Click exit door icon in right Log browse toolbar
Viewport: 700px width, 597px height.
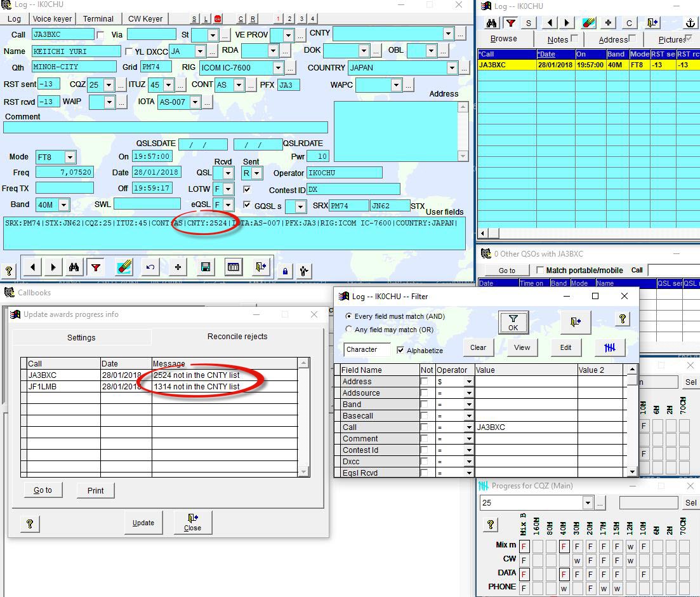(x=652, y=23)
